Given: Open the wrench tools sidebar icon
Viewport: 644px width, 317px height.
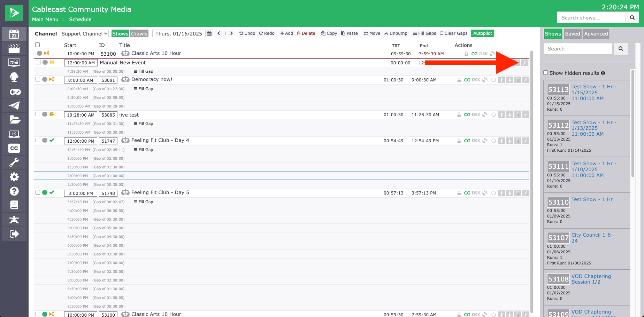Looking at the screenshot, I should (x=14, y=163).
